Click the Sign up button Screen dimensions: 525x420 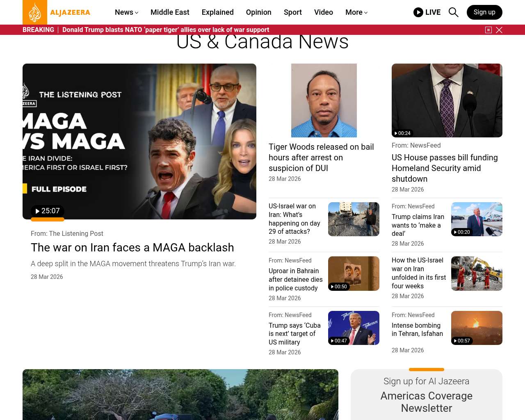(484, 12)
